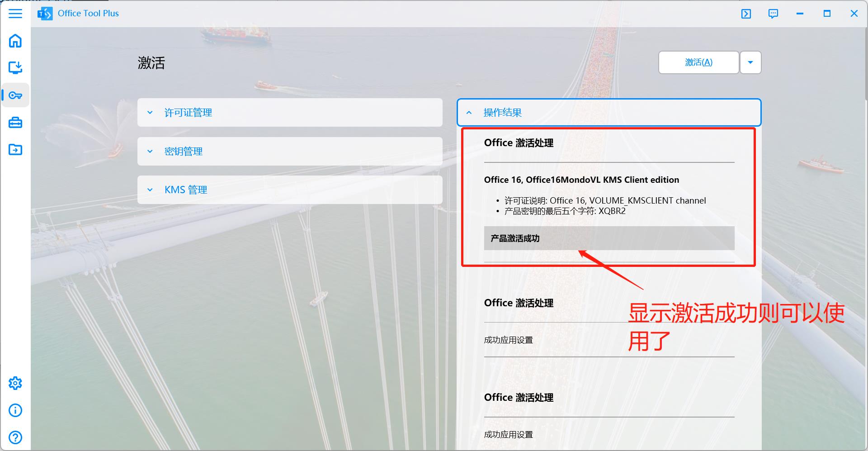This screenshot has height=451, width=868.
Task: Minimize the Office Tool Plus window
Action: tap(800, 14)
